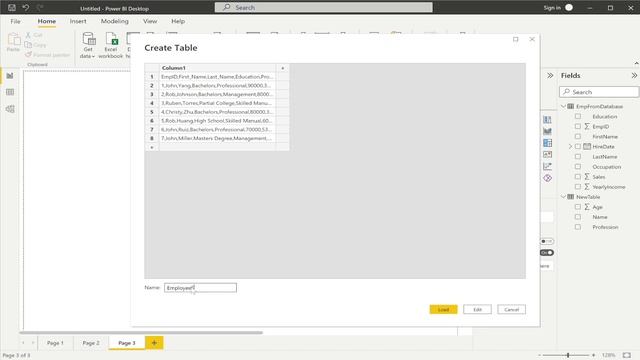640x360 pixels.
Task: Select the KPI line chart visualization icon
Action: [x=547, y=166]
